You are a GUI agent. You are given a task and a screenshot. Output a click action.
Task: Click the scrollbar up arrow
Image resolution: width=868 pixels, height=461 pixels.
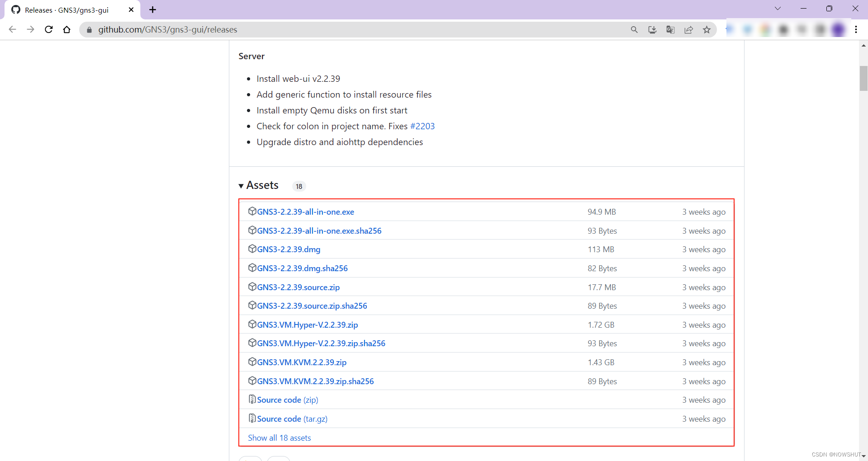click(x=863, y=45)
